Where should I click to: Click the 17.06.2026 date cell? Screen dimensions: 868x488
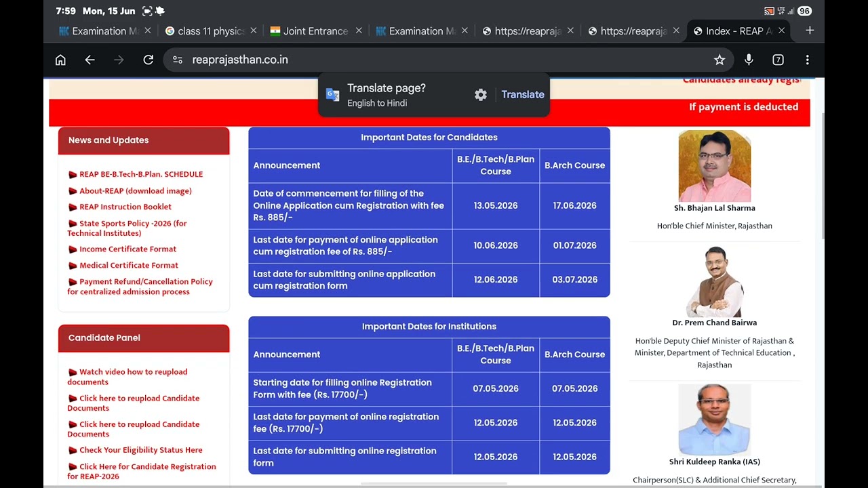(574, 206)
